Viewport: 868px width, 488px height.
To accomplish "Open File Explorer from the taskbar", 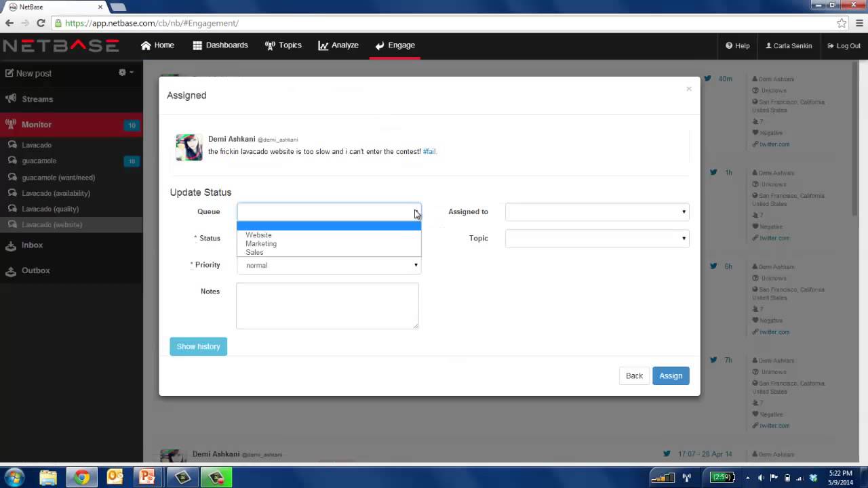I will (48, 478).
